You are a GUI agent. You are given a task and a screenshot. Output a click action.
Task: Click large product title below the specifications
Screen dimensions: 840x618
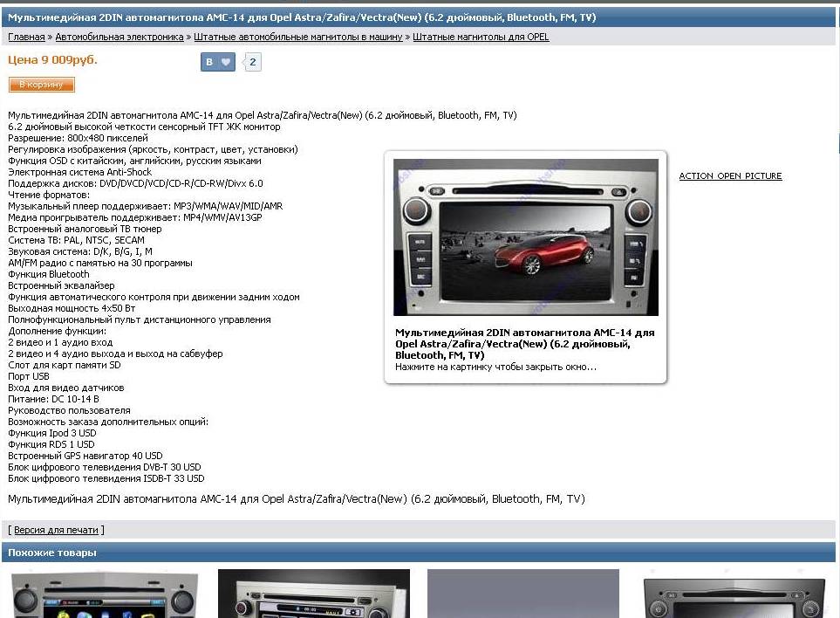click(296, 499)
